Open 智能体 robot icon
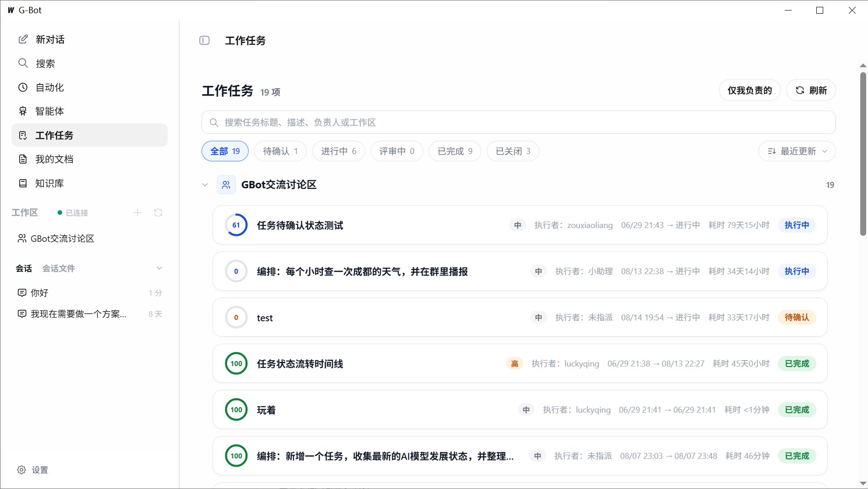This screenshot has height=489, width=868. [x=23, y=111]
